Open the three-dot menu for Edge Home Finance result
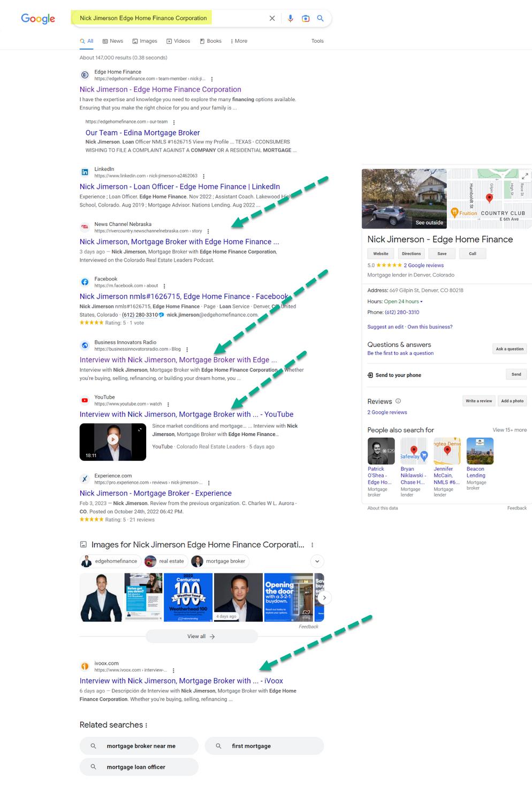Image resolution: width=532 pixels, height=791 pixels. [x=212, y=79]
